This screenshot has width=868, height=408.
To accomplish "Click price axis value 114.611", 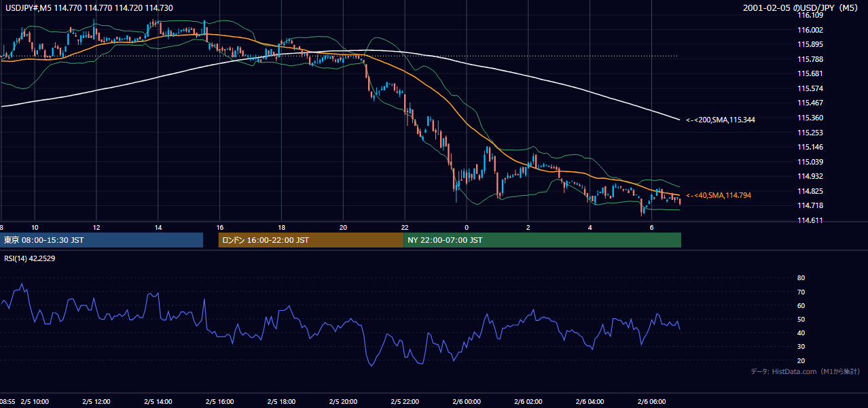I will tap(812, 220).
